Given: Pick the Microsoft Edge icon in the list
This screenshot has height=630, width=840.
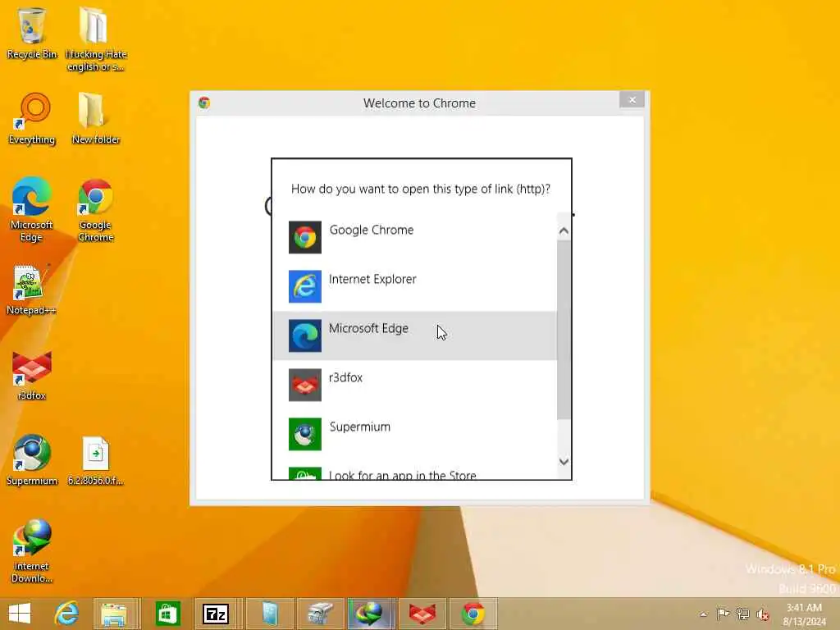Looking at the screenshot, I should pos(305,336).
